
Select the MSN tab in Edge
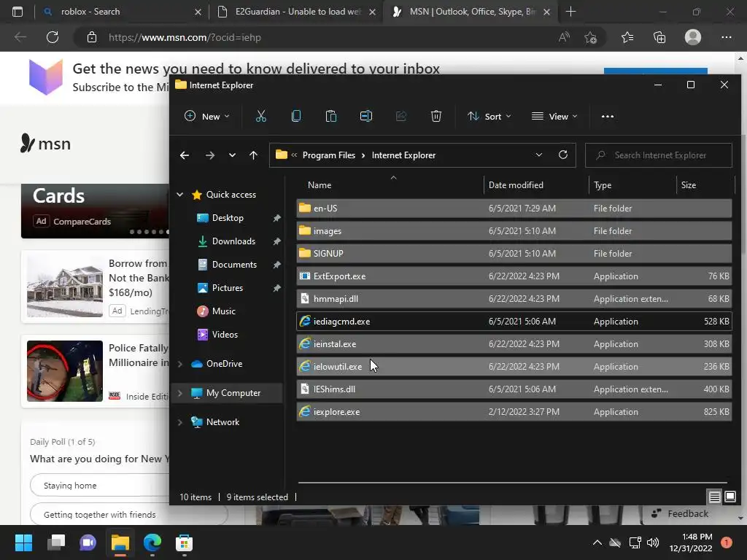(x=469, y=12)
